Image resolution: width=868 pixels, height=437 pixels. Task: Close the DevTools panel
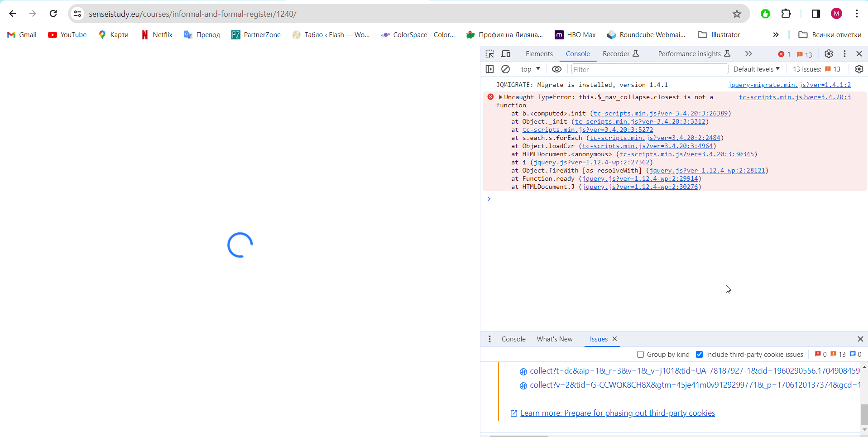pyautogui.click(x=859, y=54)
